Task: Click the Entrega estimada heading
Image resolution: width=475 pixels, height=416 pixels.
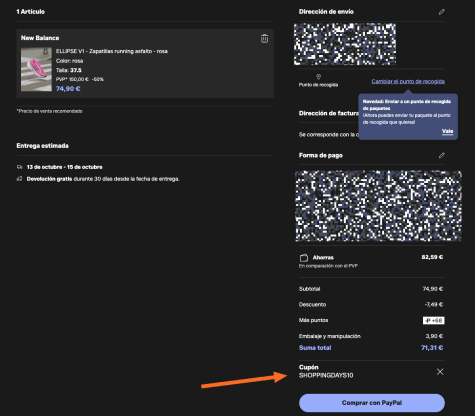Action: coord(42,146)
